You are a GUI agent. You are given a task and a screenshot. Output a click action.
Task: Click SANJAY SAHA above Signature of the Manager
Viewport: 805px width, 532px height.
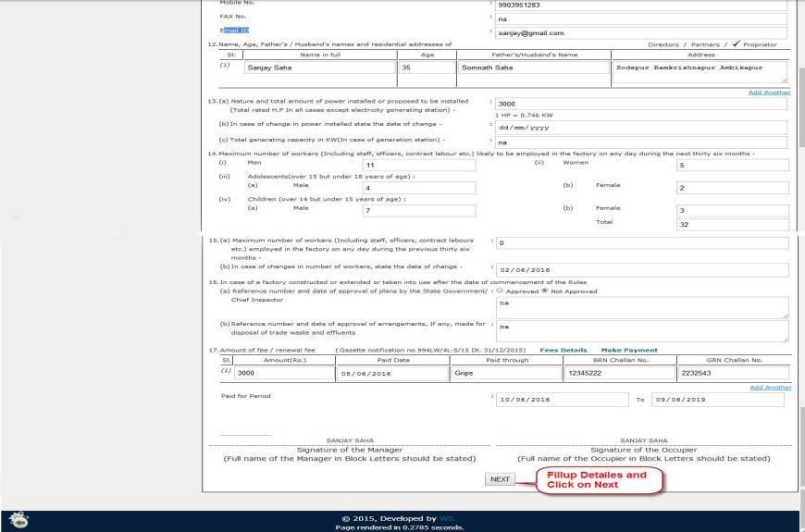[x=350, y=440]
